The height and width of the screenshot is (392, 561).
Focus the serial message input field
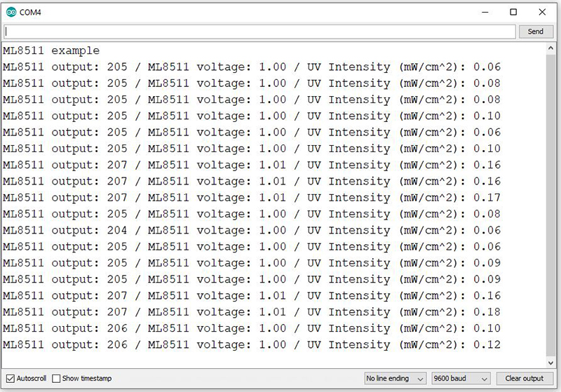[x=259, y=32]
